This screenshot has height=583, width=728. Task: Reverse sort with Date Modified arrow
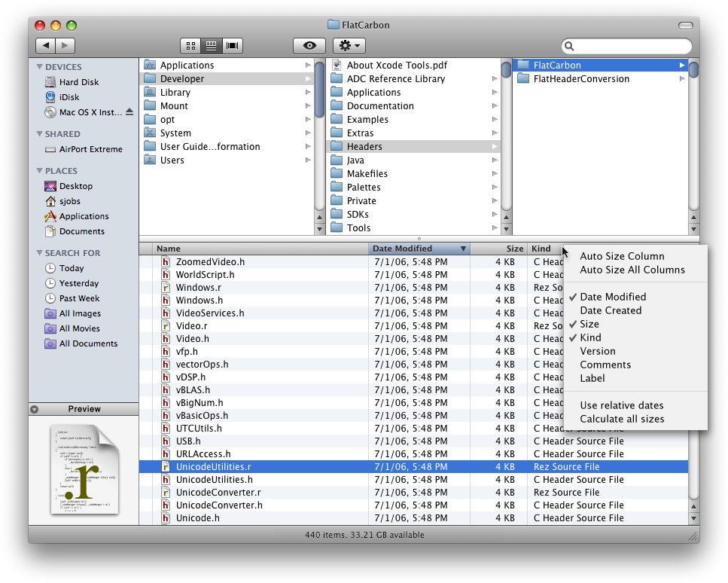[463, 249]
